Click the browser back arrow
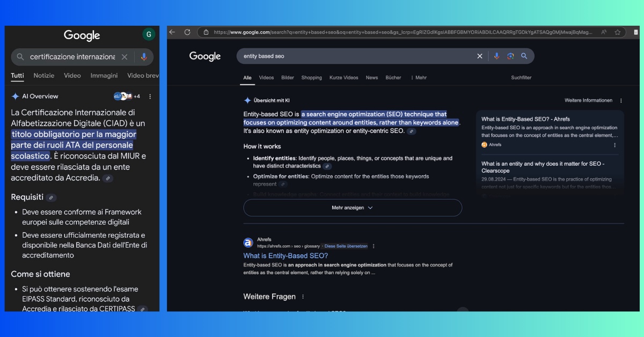The height and width of the screenshot is (337, 644). tap(172, 32)
